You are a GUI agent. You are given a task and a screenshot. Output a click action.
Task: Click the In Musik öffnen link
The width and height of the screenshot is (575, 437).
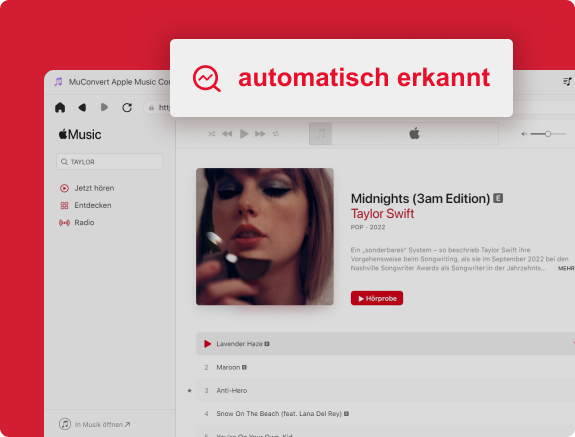point(95,424)
